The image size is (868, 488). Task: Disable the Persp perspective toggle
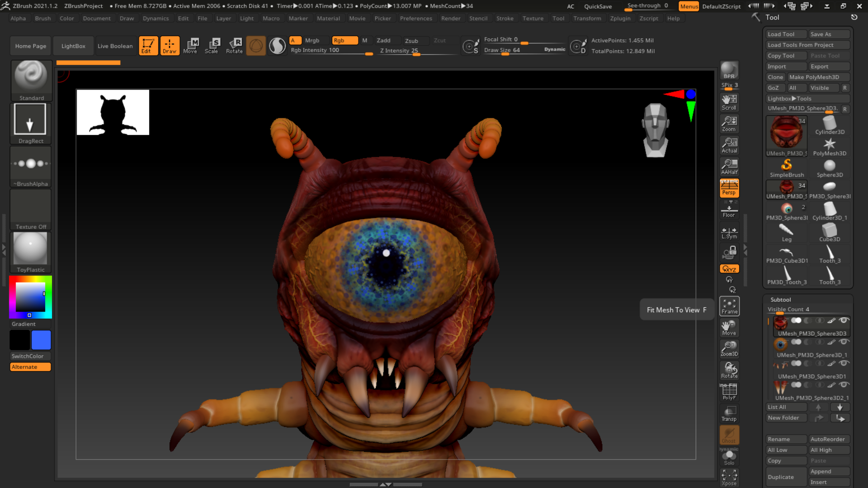[729, 188]
